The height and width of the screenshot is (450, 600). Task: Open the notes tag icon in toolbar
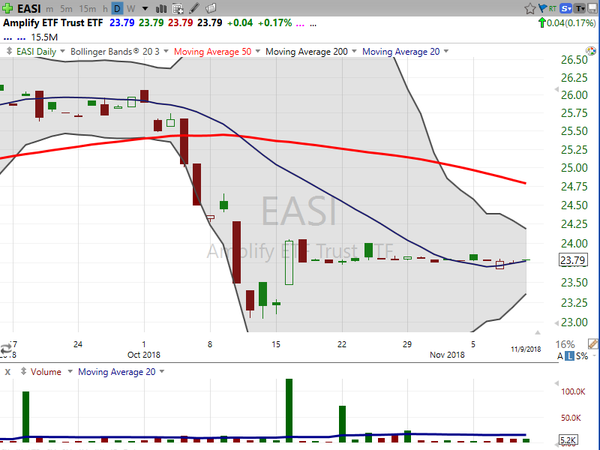click(210, 8)
